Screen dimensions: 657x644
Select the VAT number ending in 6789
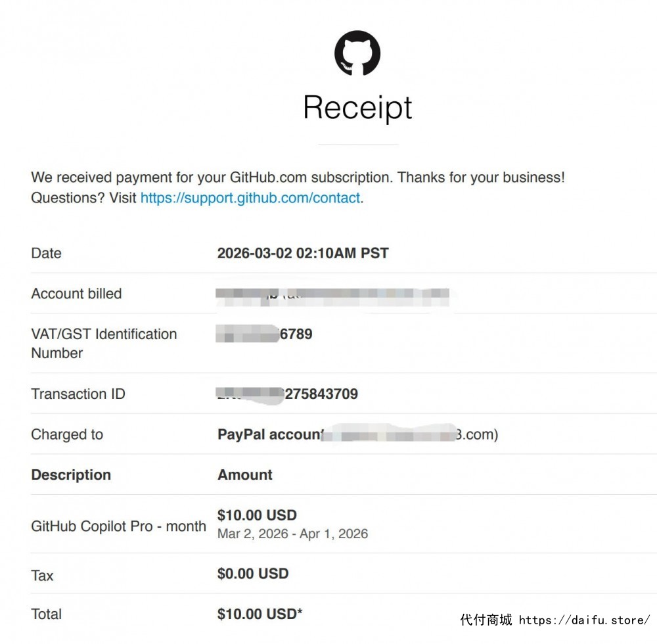pyautogui.click(x=265, y=334)
